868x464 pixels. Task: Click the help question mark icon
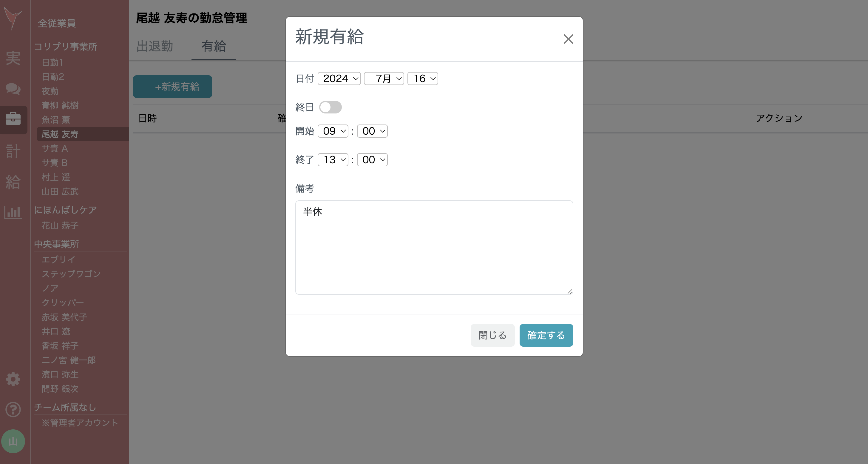pyautogui.click(x=13, y=410)
